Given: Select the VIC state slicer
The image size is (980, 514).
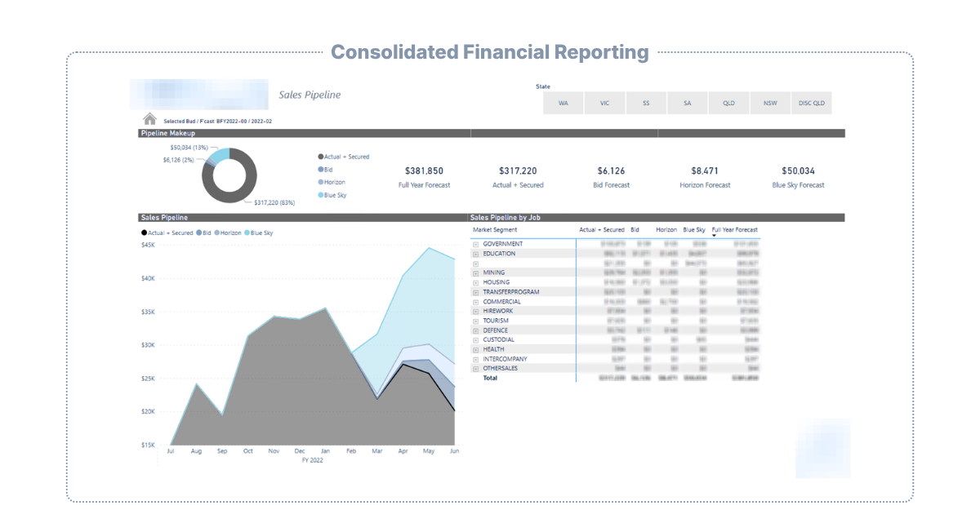Looking at the screenshot, I should [x=605, y=104].
